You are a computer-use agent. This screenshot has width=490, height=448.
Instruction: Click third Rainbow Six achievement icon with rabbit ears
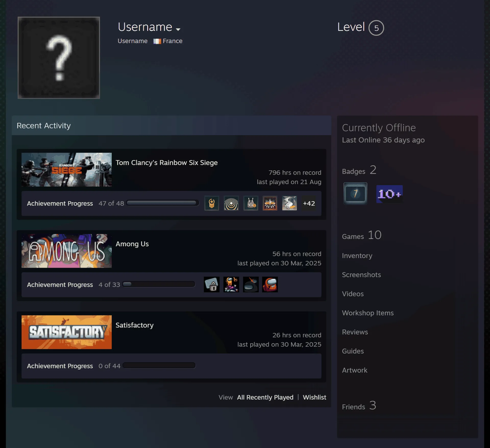coord(251,203)
